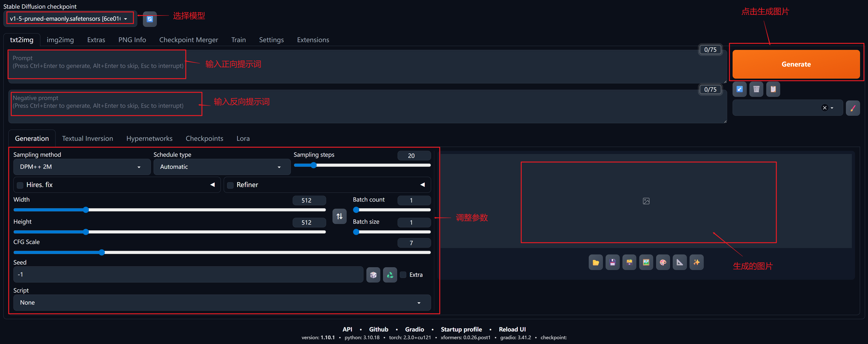
Task: Refresh the checkpoint list icon
Action: click(150, 19)
